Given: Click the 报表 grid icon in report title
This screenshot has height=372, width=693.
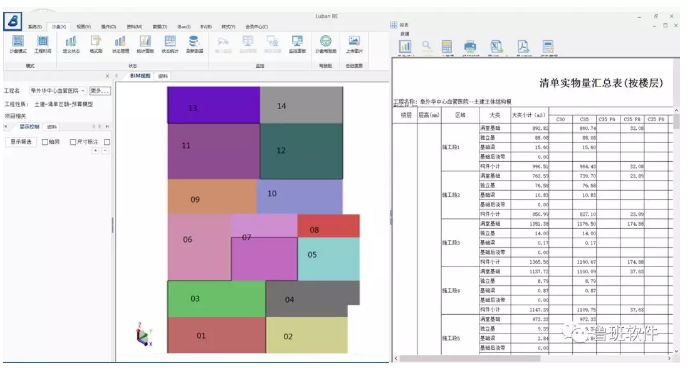Looking at the screenshot, I should [x=393, y=25].
